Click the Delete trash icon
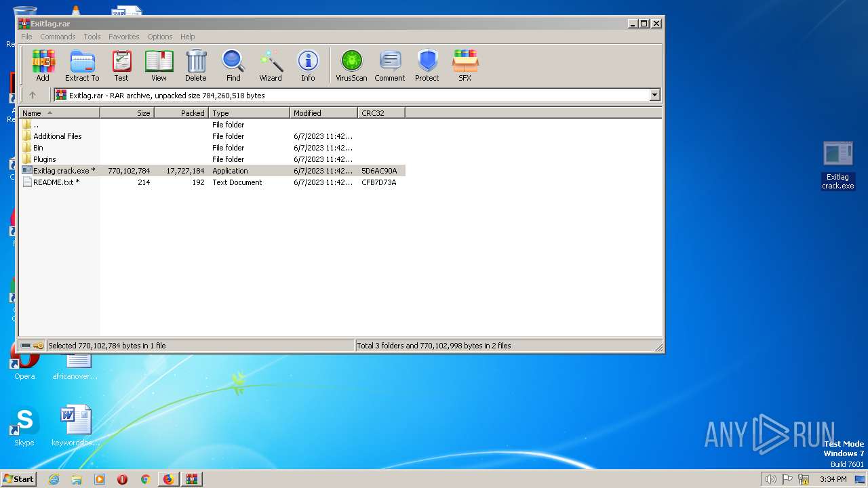The height and width of the screenshot is (488, 868). coord(196,66)
